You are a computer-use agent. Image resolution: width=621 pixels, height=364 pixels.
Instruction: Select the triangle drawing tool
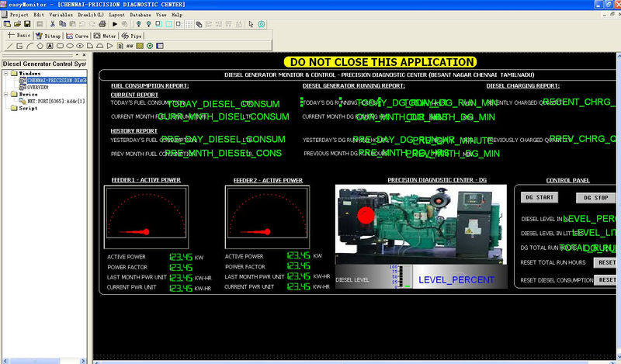(x=109, y=46)
